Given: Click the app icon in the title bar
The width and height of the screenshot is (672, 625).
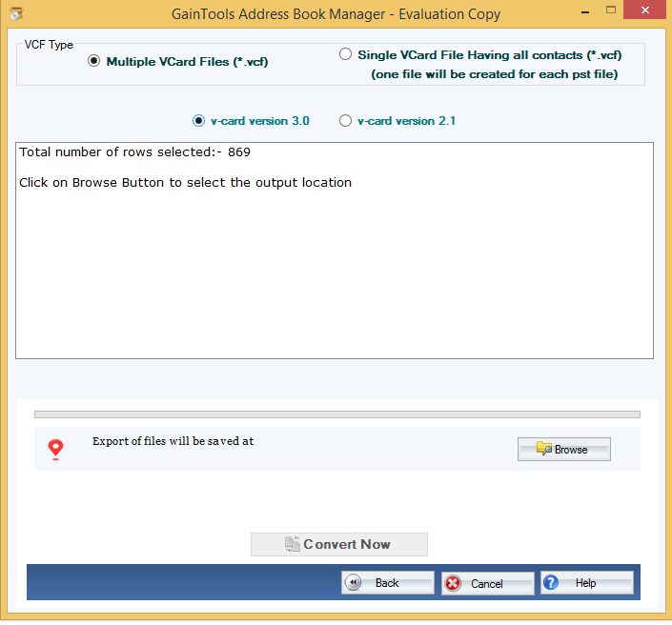Looking at the screenshot, I should pyautogui.click(x=16, y=13).
